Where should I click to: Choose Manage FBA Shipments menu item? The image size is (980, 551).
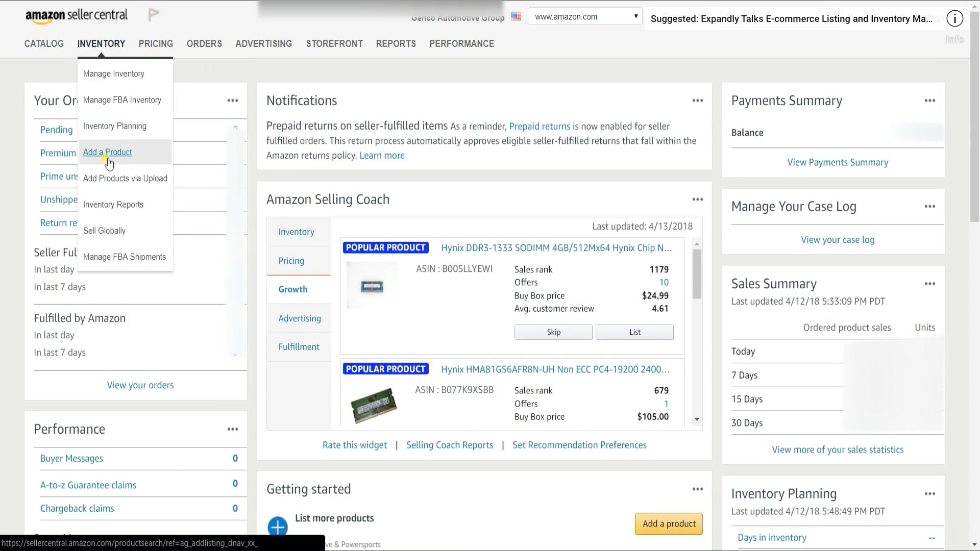(125, 257)
